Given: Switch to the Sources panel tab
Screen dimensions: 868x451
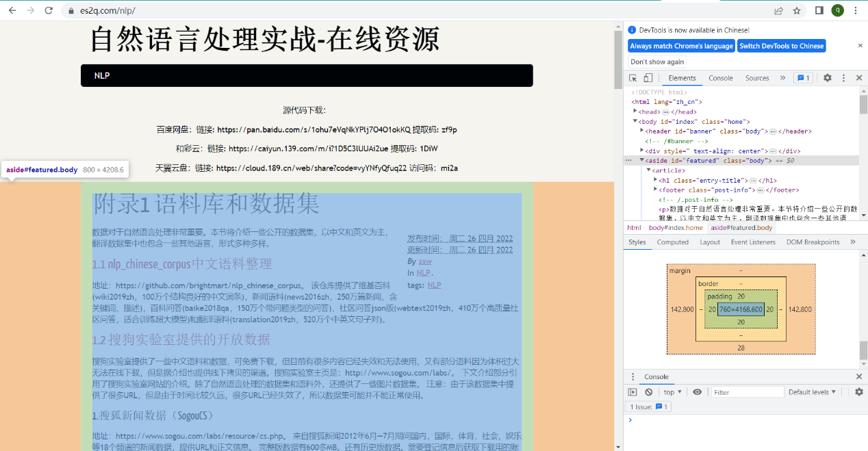Looking at the screenshot, I should point(757,78).
